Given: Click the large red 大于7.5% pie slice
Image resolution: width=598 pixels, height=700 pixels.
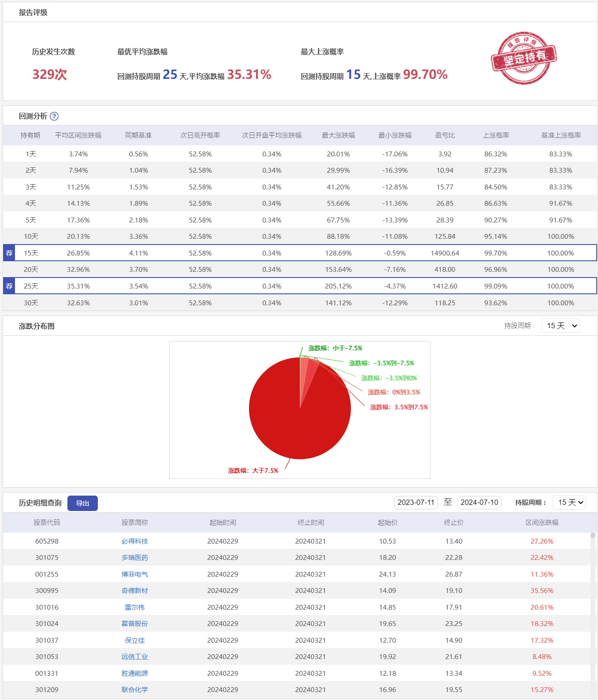Looking at the screenshot, I should pyautogui.click(x=300, y=423).
